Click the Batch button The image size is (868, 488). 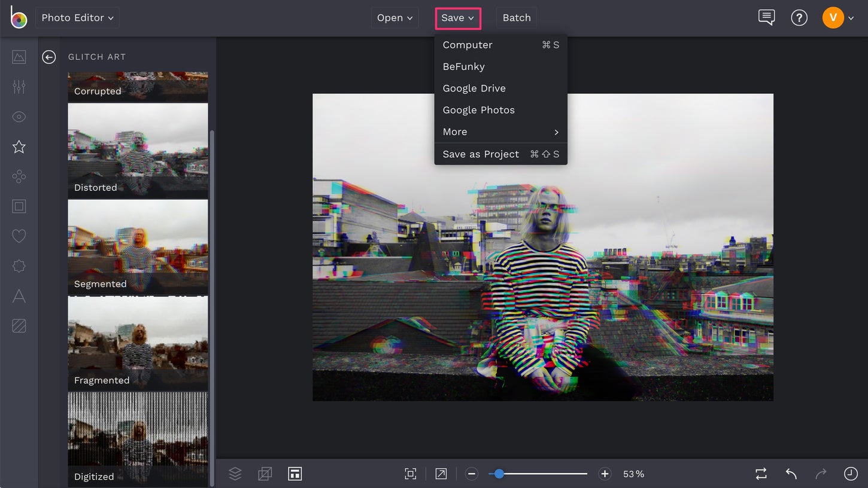[516, 17]
